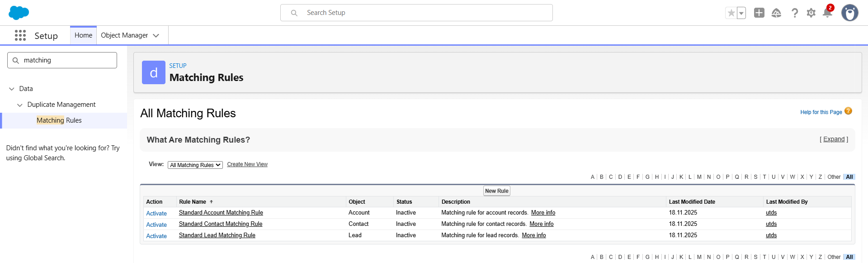Open Standard Account Matching Rule
Image resolution: width=868 pixels, height=263 pixels.
(221, 213)
